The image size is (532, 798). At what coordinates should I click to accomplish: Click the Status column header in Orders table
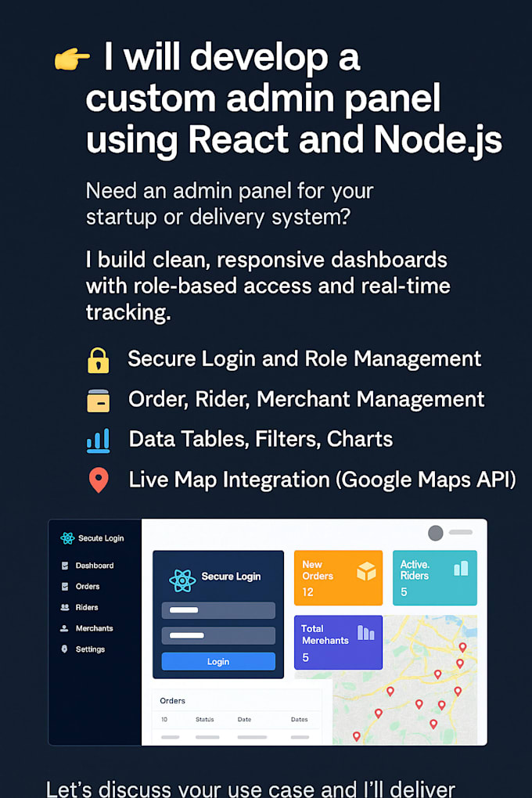tap(205, 719)
